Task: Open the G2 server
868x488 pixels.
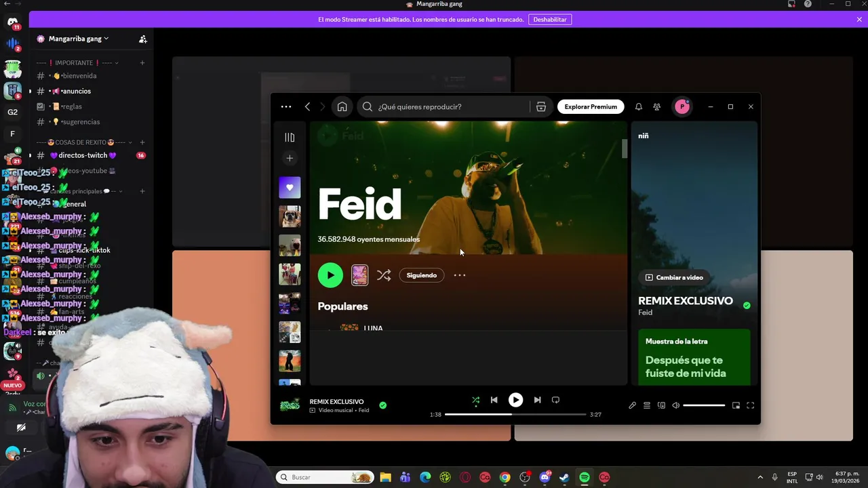Action: [x=13, y=113]
